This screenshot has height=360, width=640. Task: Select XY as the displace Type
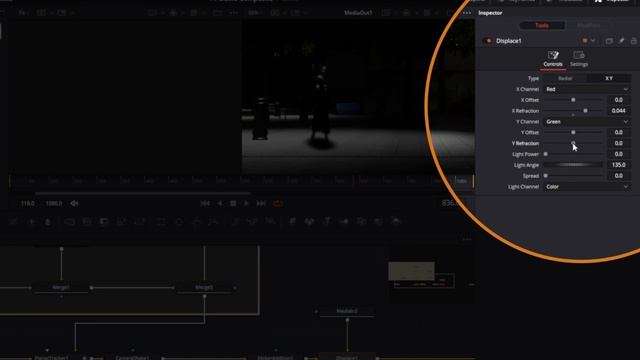[609, 78]
